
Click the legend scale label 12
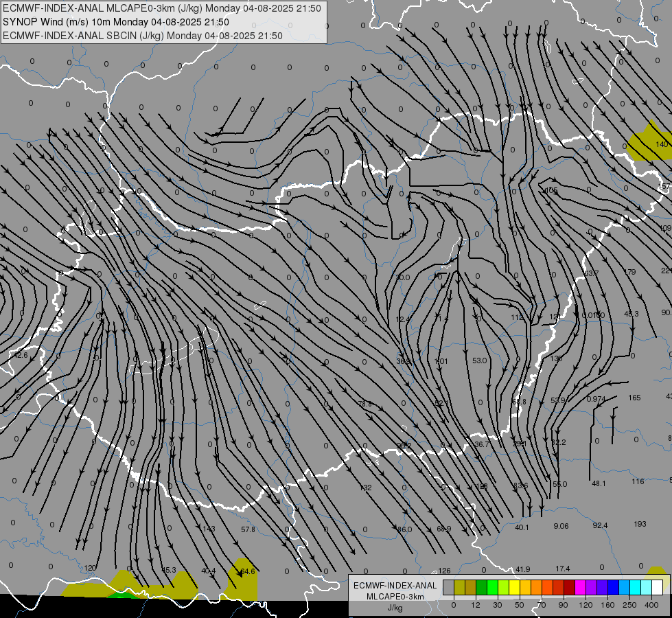(476, 605)
